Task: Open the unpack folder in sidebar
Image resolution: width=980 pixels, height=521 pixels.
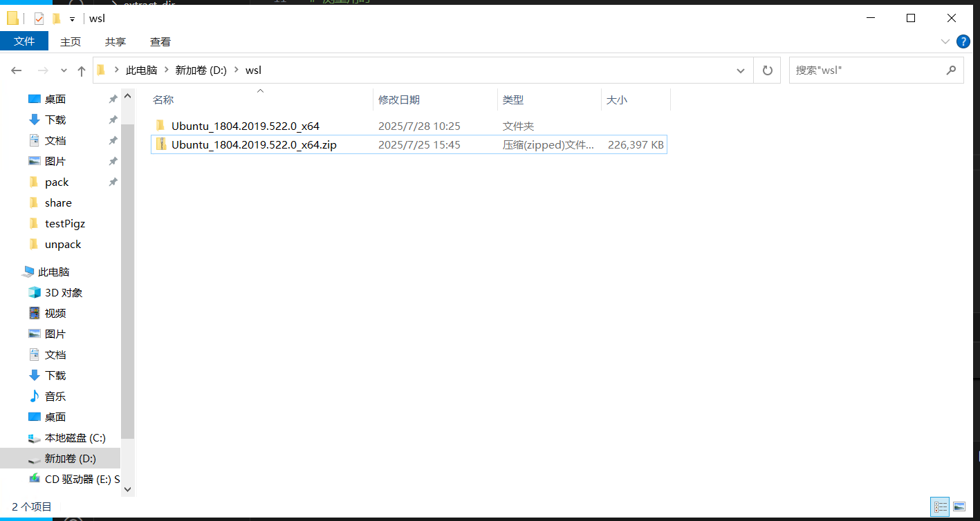Action: (x=63, y=244)
